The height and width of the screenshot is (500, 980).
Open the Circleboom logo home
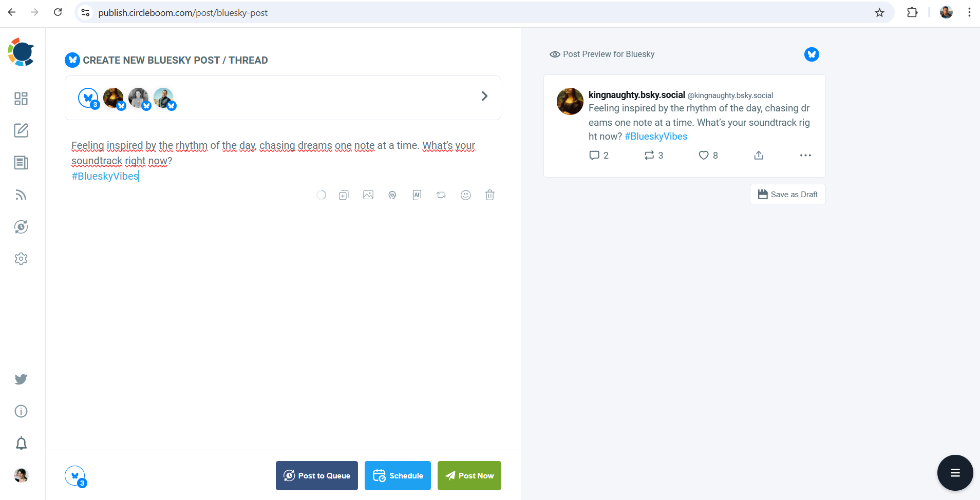click(21, 52)
